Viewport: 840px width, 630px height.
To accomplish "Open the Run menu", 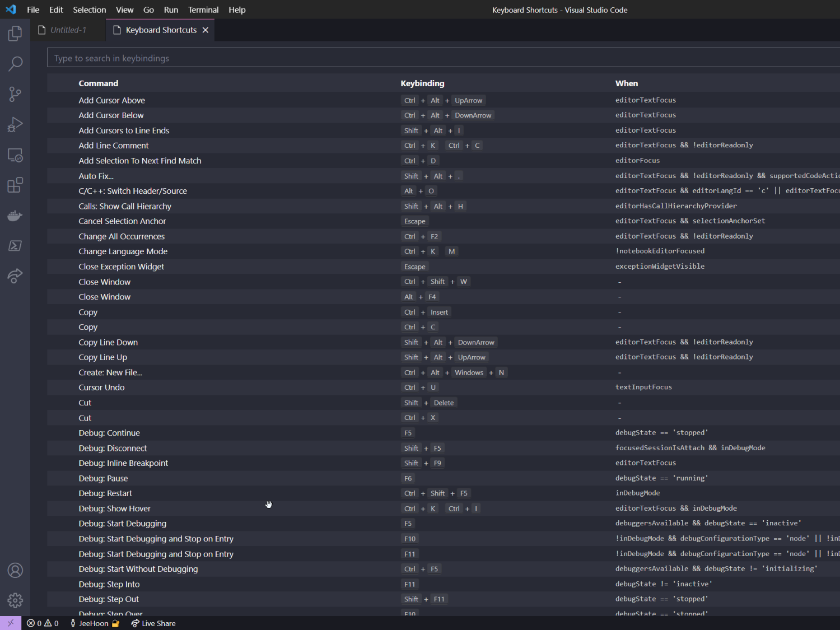I will 171,10.
